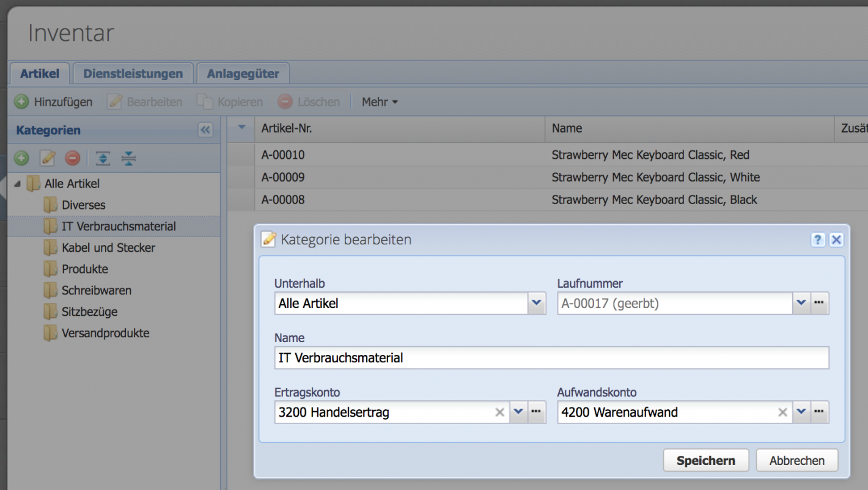Select the Bearbeiten toolbar icon

pos(114,101)
